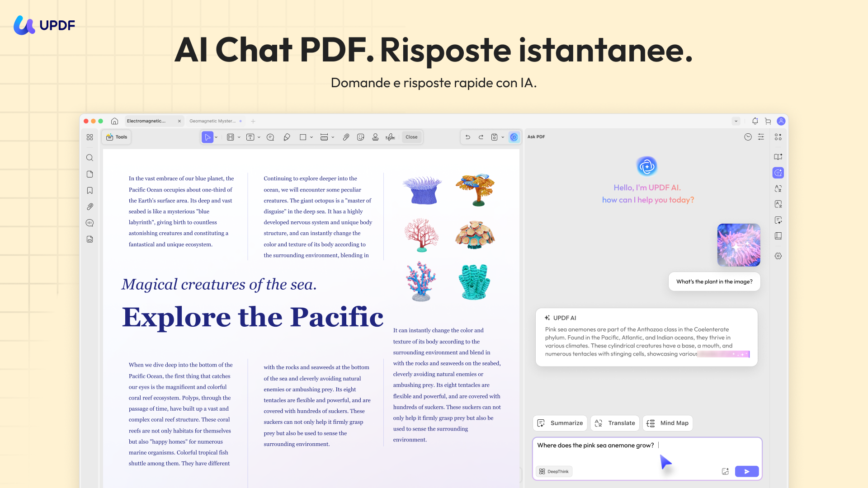The image size is (868, 488).
Task: Open the sticker tool
Action: [x=360, y=137]
